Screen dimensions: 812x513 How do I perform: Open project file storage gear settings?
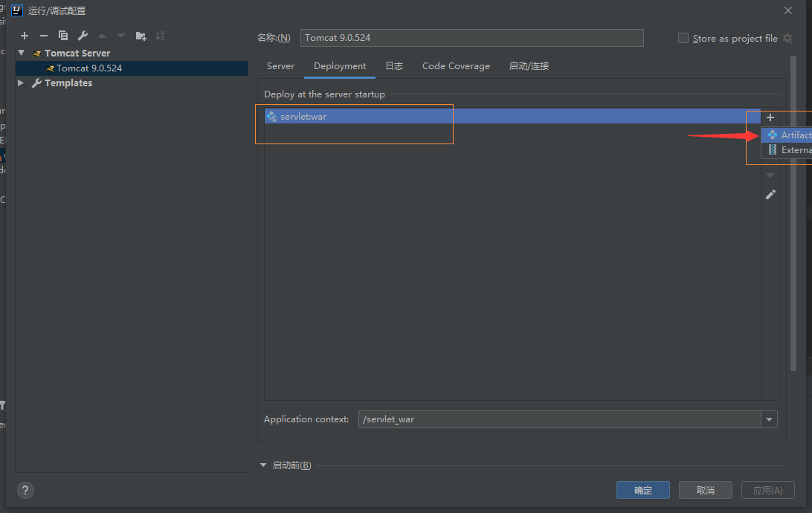click(787, 39)
